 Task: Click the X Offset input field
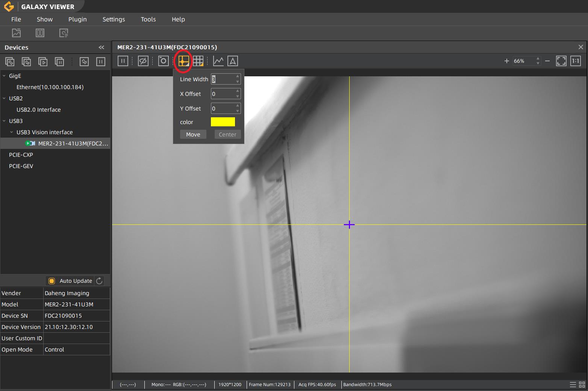[223, 94]
